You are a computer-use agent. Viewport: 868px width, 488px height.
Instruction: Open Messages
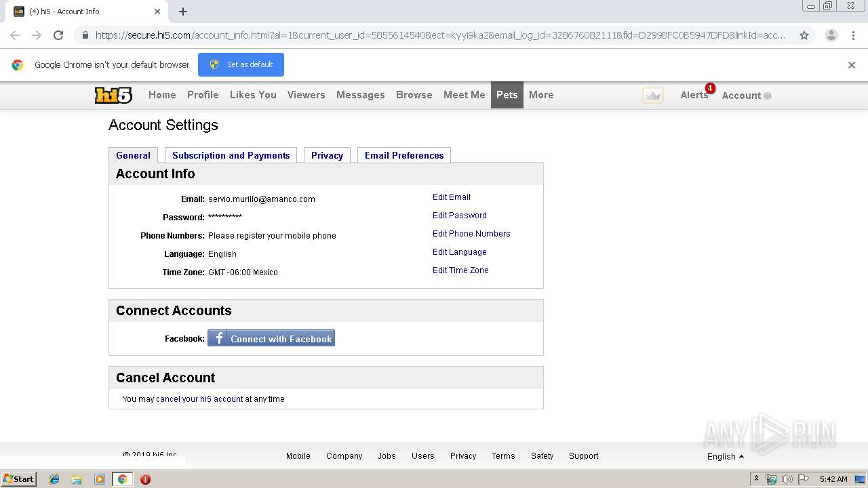pos(360,95)
